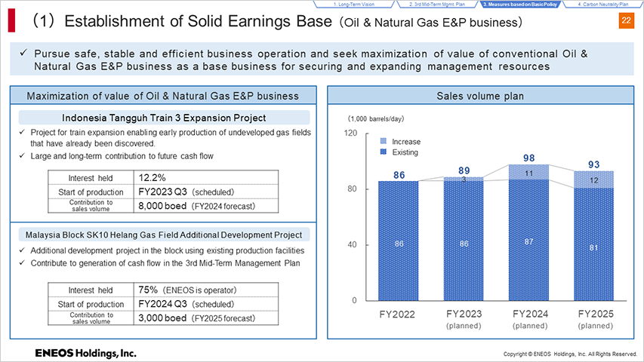Click total value 98 above FY2024
Image resolution: width=644 pixels, height=362 pixels.
pyautogui.click(x=529, y=158)
